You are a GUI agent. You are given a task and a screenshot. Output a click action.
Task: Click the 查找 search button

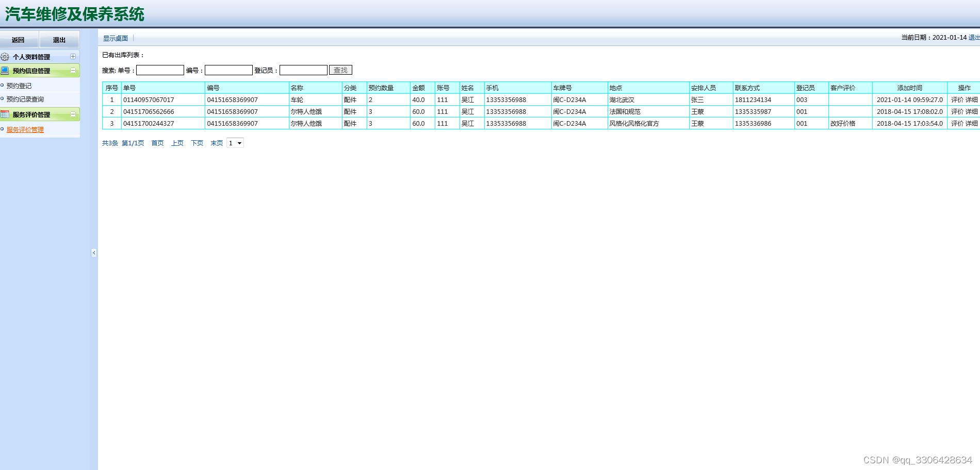click(x=340, y=70)
